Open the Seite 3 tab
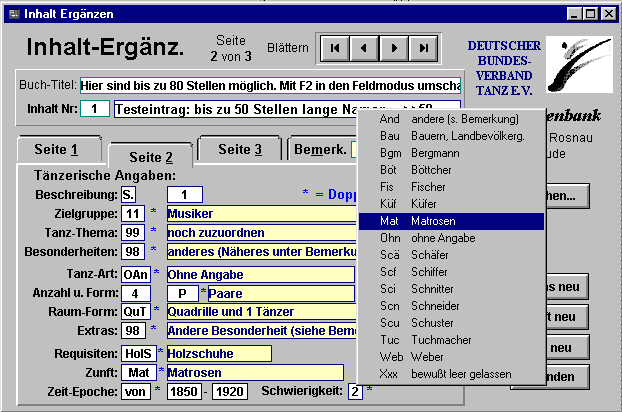Screen dimensions: 622x412 click(x=240, y=149)
